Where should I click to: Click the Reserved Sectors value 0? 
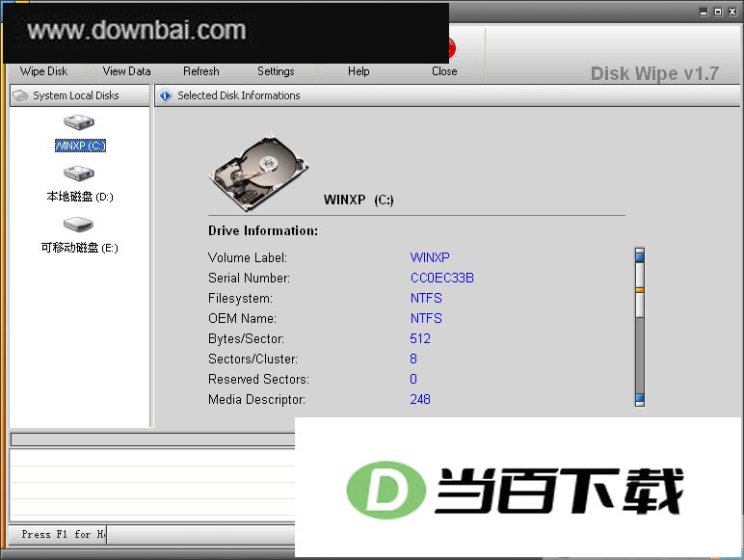[413, 379]
